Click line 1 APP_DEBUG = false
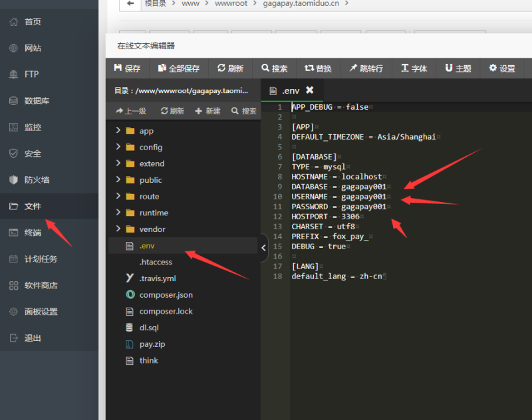Screen dimensions: 532x420 tap(330, 107)
